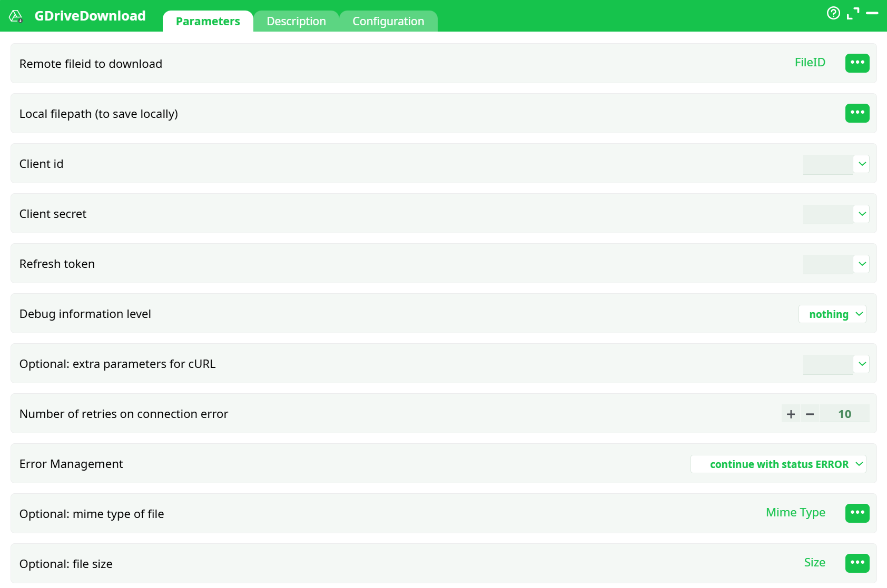Click the Client id input field
887x588 pixels.
point(827,164)
